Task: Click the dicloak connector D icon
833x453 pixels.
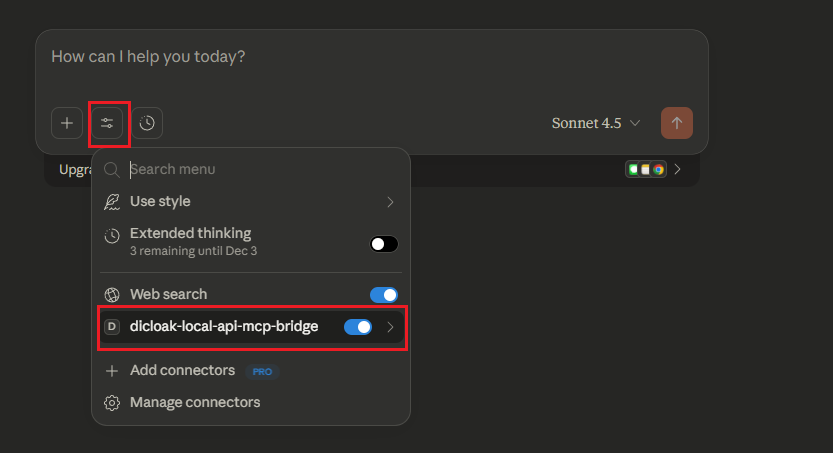Action: coord(112,326)
